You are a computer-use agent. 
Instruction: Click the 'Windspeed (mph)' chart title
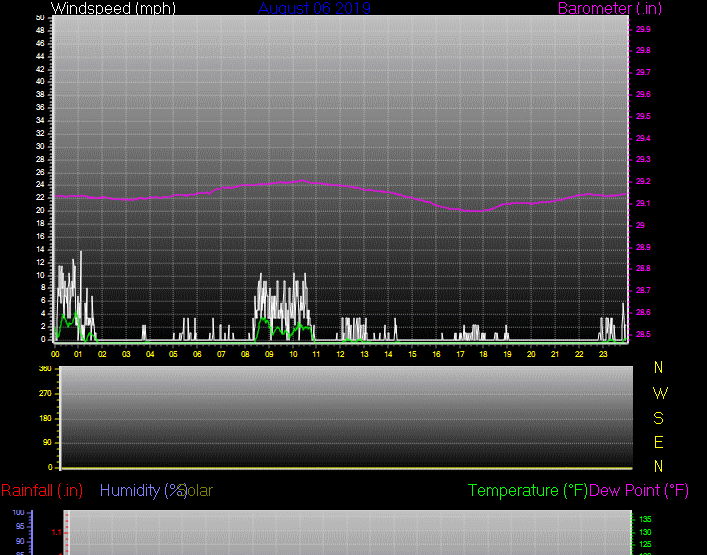pyautogui.click(x=113, y=8)
